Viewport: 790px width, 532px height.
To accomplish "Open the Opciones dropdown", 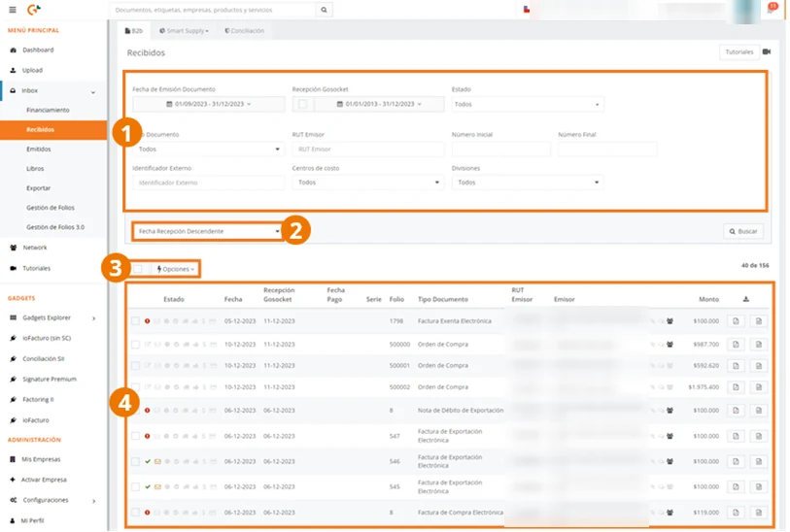I will click(x=176, y=269).
